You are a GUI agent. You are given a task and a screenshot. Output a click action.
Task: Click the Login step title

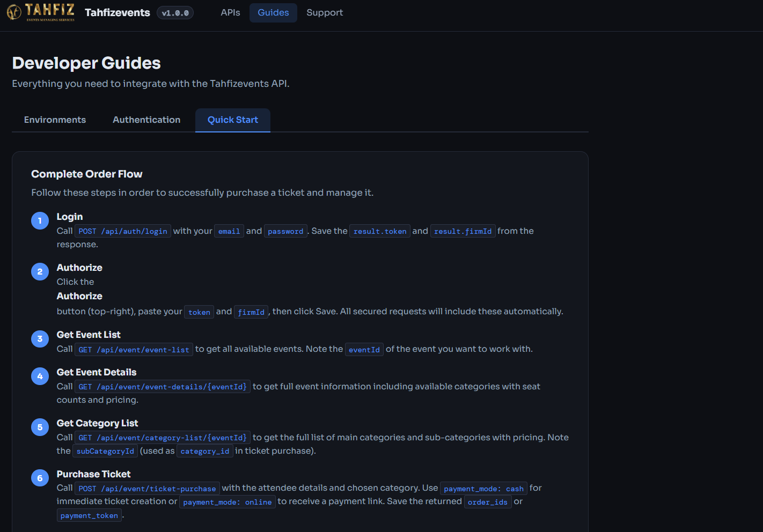[70, 217]
